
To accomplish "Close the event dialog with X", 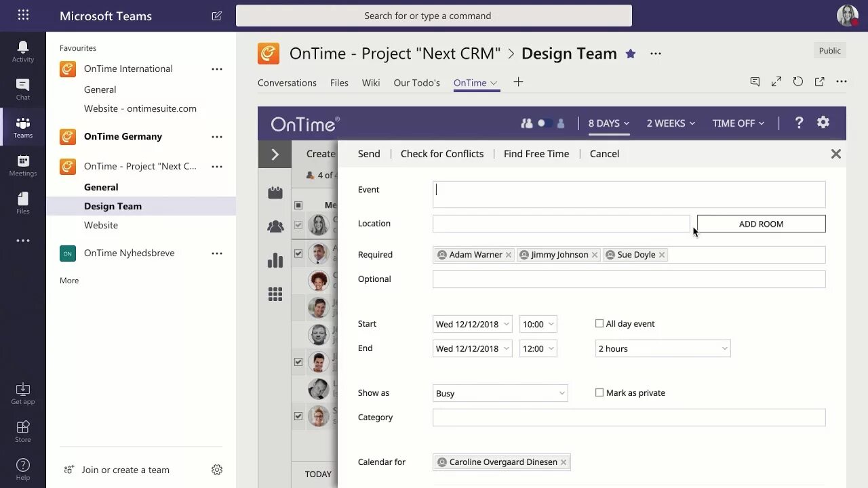I will click(x=836, y=154).
